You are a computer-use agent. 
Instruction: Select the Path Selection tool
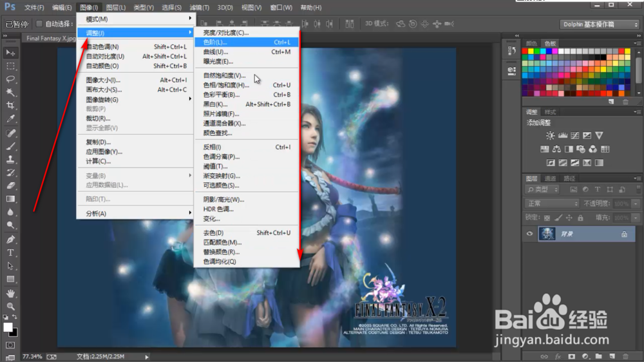pyautogui.click(x=10, y=266)
